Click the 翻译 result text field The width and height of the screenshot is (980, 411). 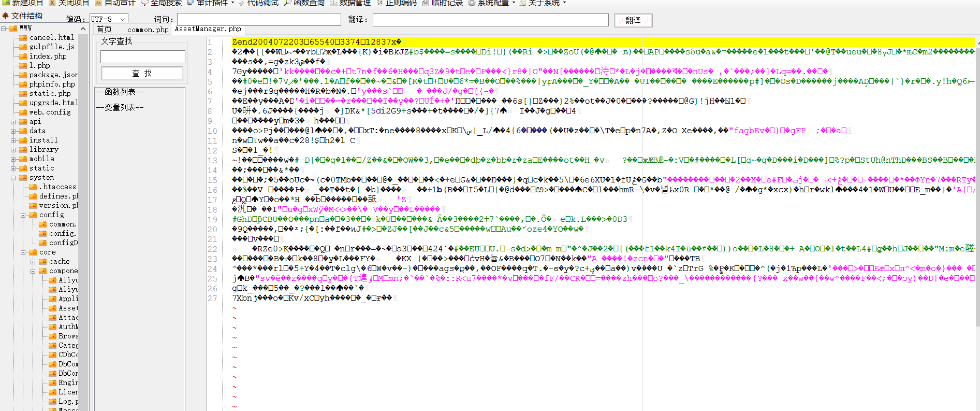(491, 20)
